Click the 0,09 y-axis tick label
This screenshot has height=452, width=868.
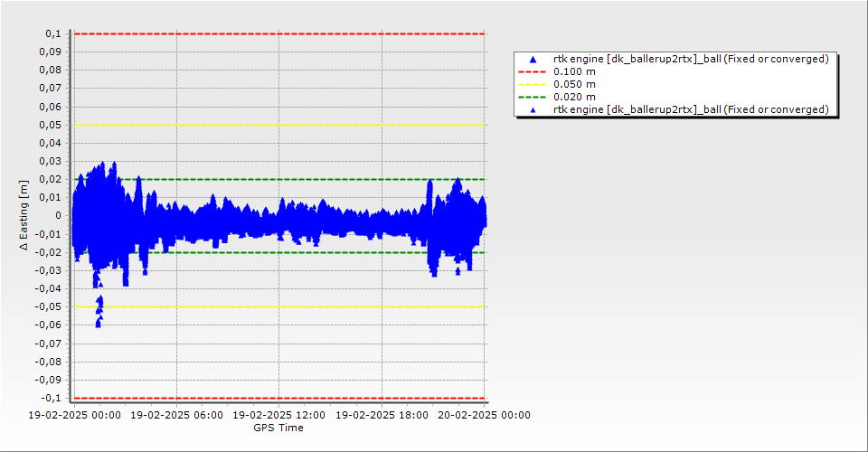(51, 52)
